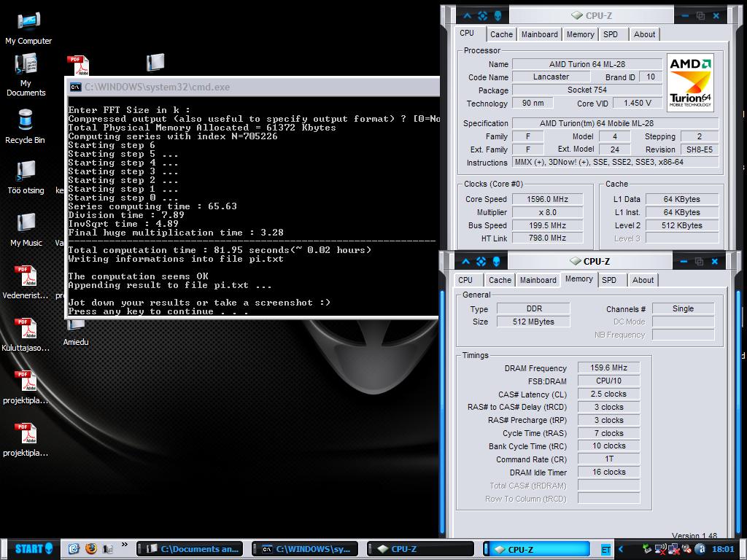Open the START menu
The width and height of the screenshot is (747, 560).
point(32,548)
